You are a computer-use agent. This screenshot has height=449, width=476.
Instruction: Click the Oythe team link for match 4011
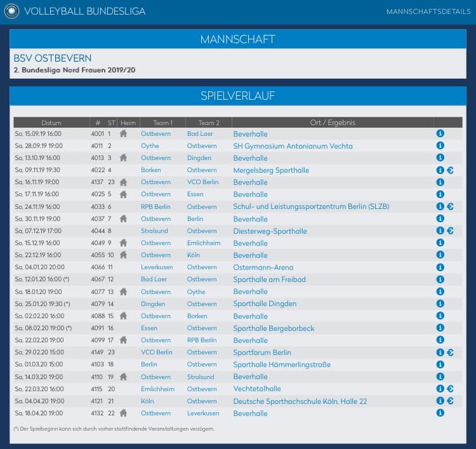150,146
